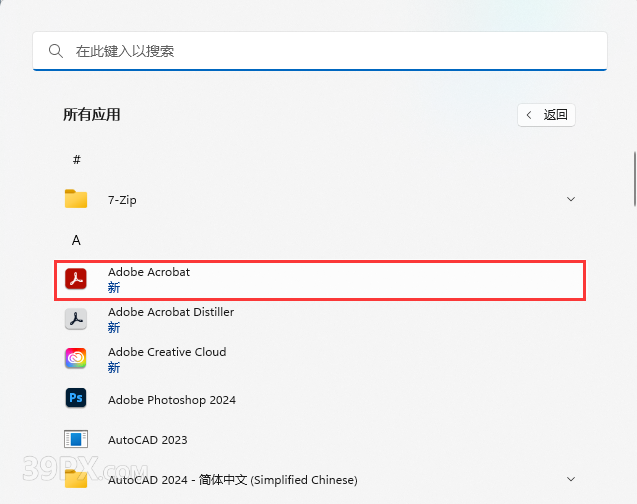This screenshot has height=504, width=637.
Task: Expand the 7-Zip folder chevron
Action: [571, 199]
